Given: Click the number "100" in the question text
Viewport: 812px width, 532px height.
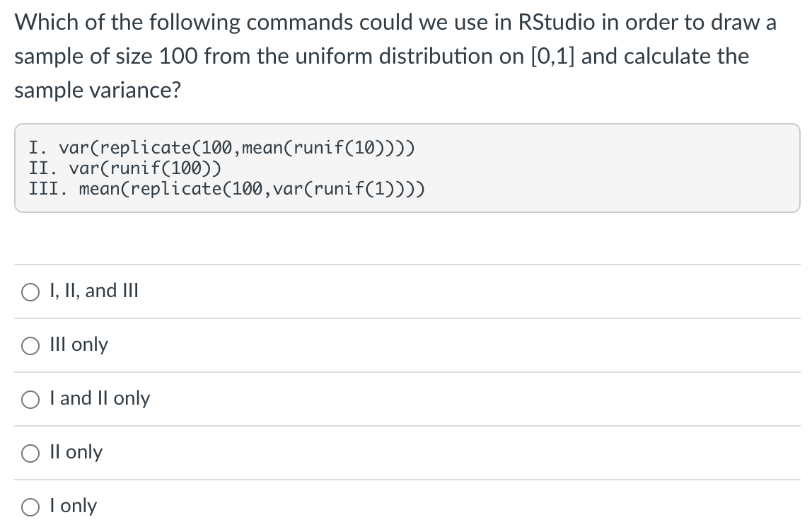Looking at the screenshot, I should 178,56.
